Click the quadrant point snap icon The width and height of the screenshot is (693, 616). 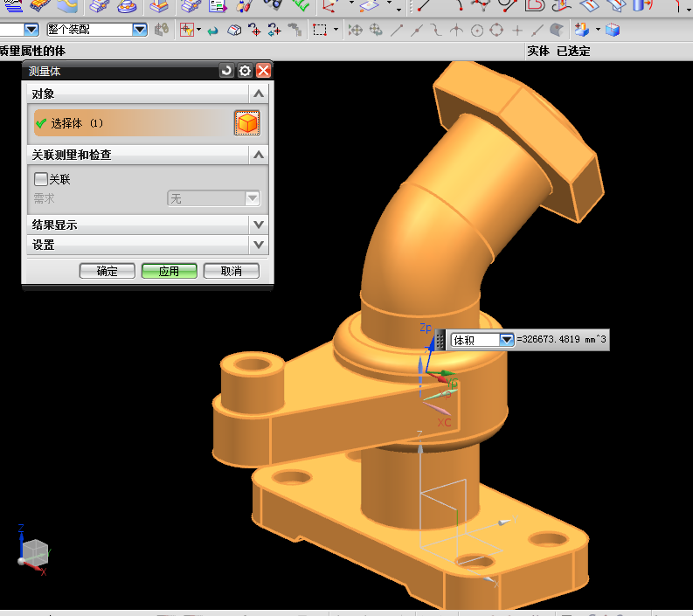pos(496,30)
